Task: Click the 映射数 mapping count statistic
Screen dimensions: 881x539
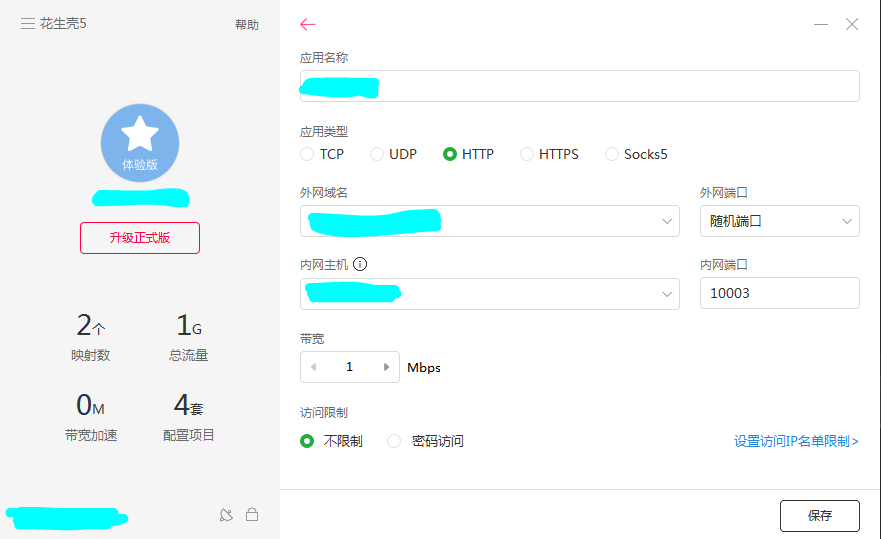Action: 90,337
